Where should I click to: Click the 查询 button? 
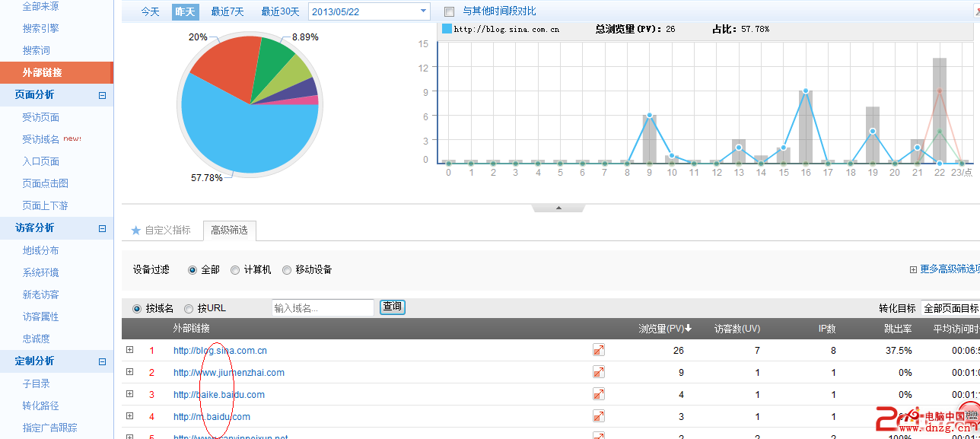tap(393, 307)
